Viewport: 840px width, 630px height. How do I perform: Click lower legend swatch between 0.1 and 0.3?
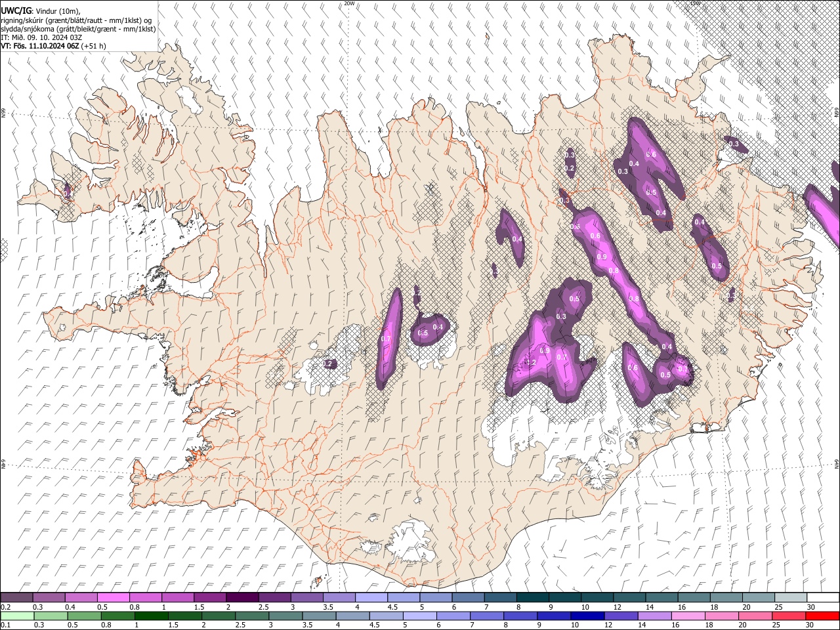(17, 616)
